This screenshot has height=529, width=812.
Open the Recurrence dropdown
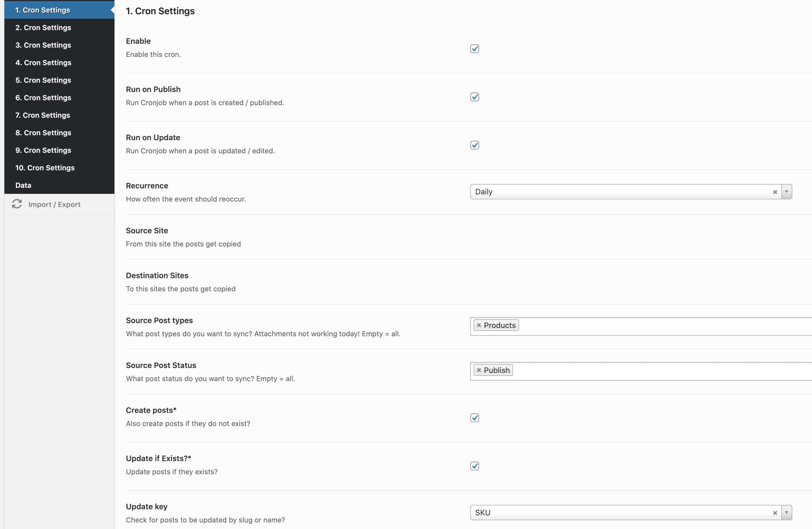(787, 192)
